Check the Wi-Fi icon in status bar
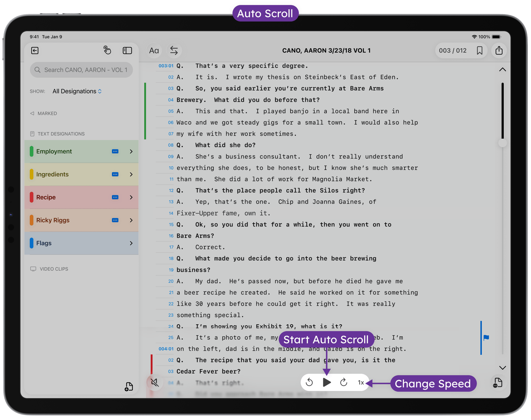The image size is (531, 420). 474,37
